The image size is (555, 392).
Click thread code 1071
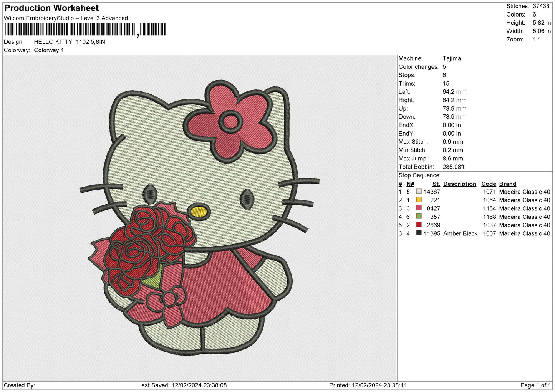click(x=490, y=192)
